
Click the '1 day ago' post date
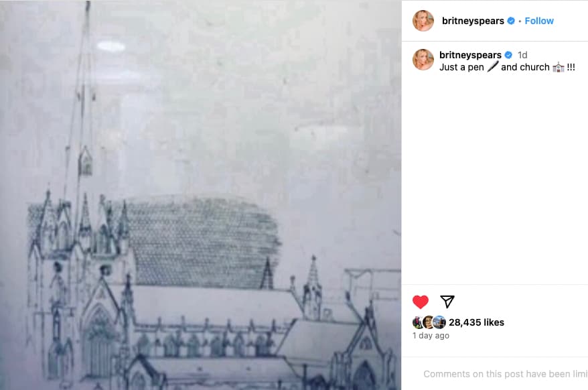pyautogui.click(x=431, y=336)
